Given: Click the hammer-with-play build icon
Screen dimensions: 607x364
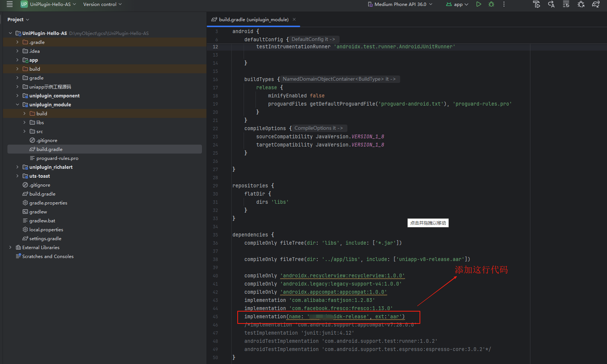Looking at the screenshot, I should pyautogui.click(x=536, y=4).
